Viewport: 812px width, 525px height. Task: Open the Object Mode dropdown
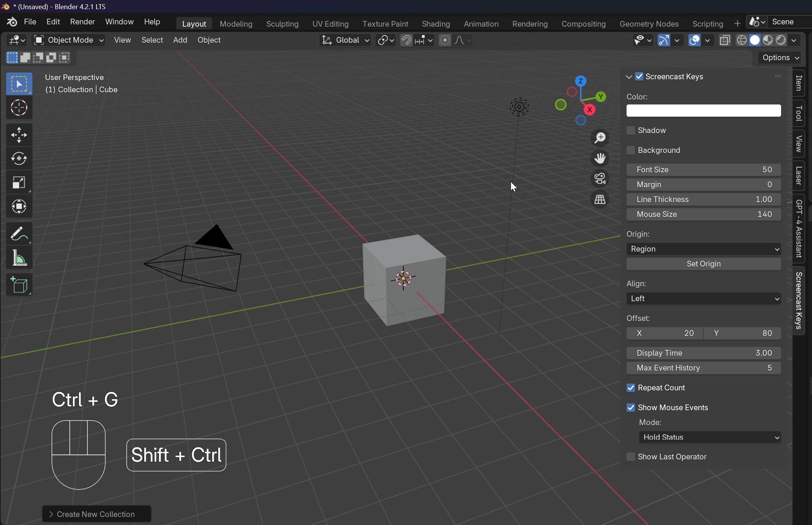tap(69, 40)
